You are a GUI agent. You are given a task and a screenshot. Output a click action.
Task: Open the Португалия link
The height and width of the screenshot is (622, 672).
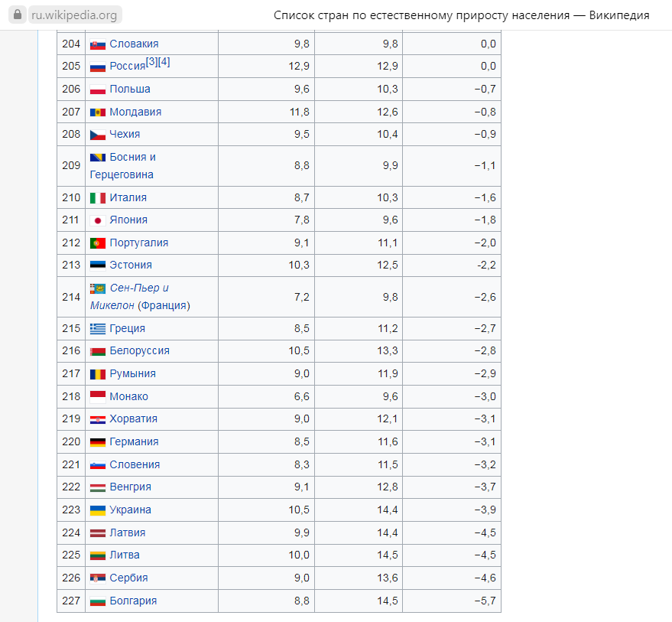coord(139,243)
